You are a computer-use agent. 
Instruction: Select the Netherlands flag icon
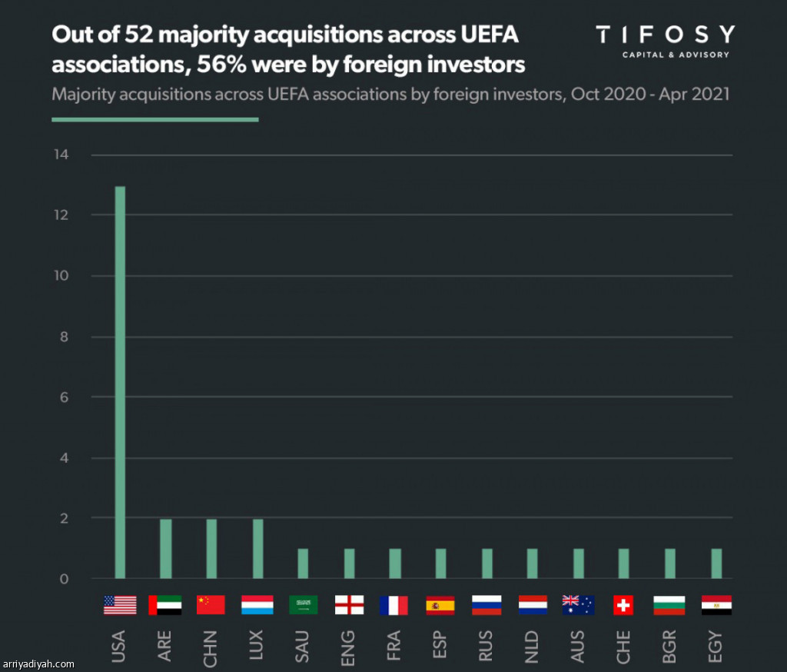click(533, 605)
